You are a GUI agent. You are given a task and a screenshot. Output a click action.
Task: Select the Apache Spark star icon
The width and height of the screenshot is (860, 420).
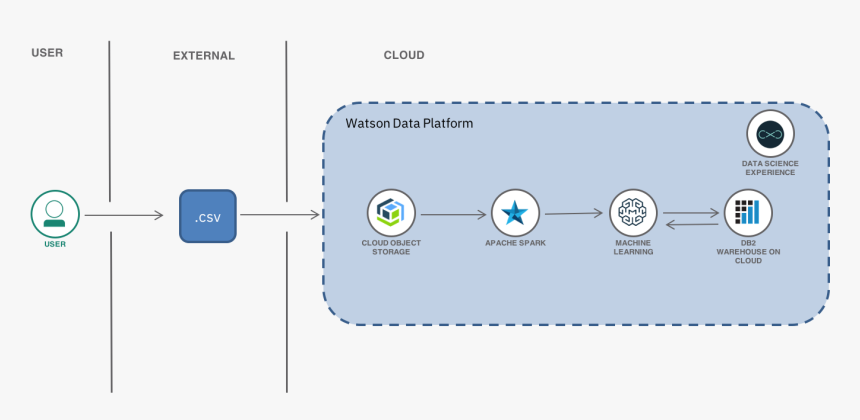(x=515, y=213)
